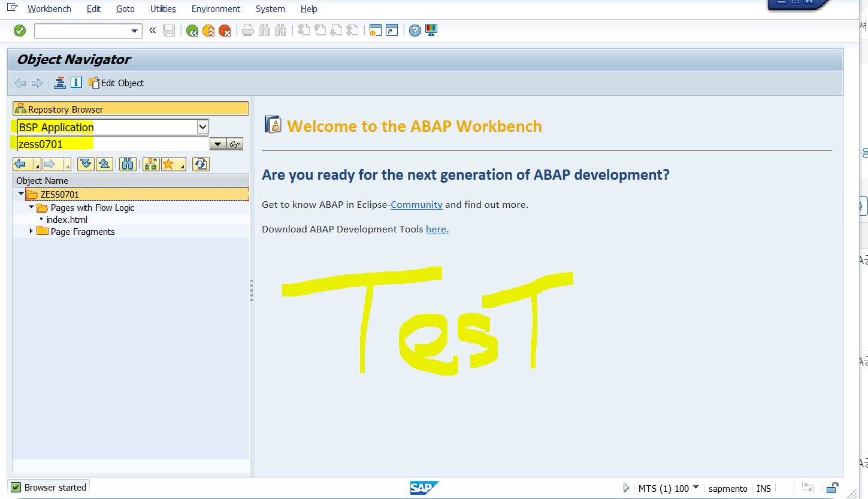Click the Find Next binoculars-plus icon

pyautogui.click(x=280, y=31)
